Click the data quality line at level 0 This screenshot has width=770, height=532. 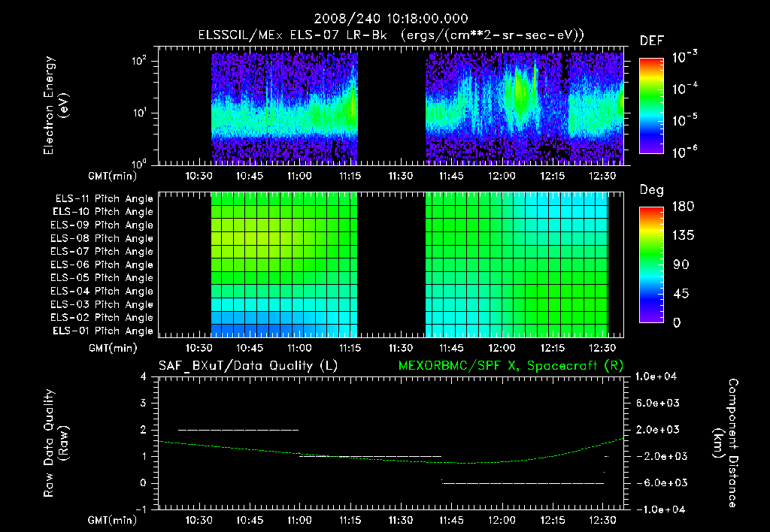tap(523, 483)
